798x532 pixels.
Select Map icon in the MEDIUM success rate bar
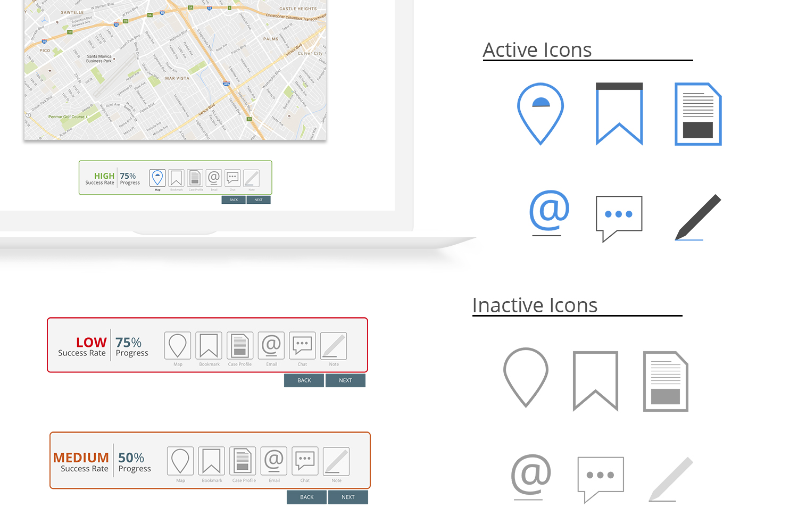pyautogui.click(x=180, y=461)
